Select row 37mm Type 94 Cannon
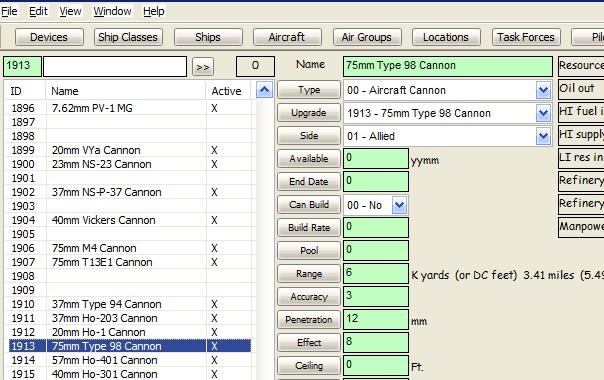 tap(130, 304)
